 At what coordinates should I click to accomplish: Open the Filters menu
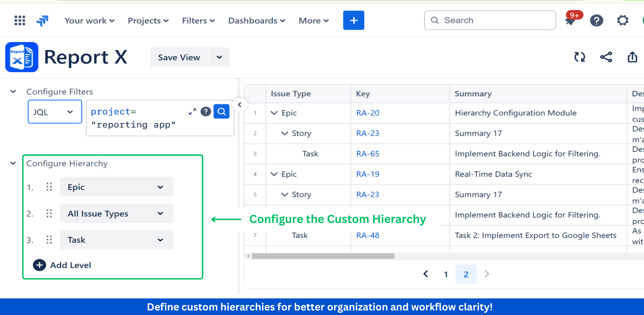pos(198,21)
